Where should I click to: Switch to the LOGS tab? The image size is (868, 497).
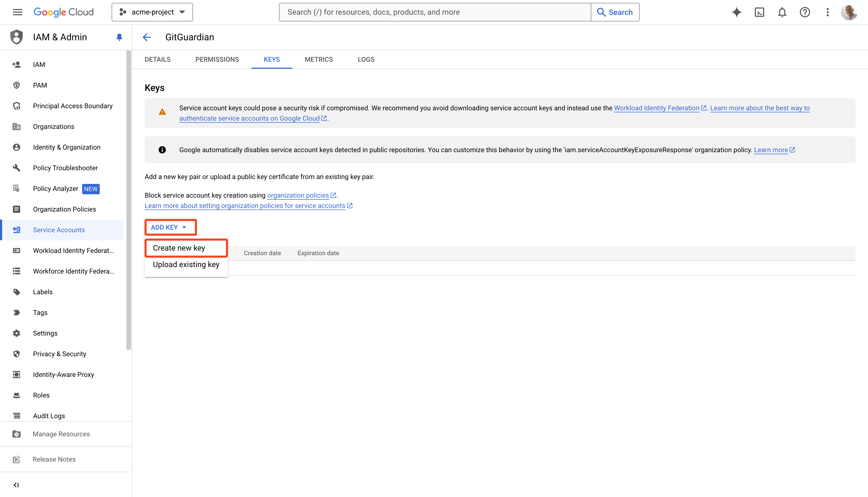coord(366,59)
